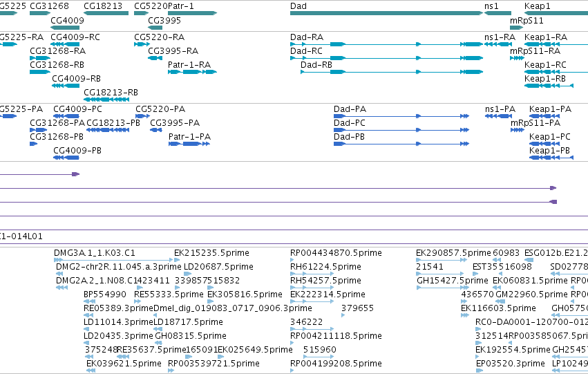Select the Keap1 gene bar

[x=556, y=13]
